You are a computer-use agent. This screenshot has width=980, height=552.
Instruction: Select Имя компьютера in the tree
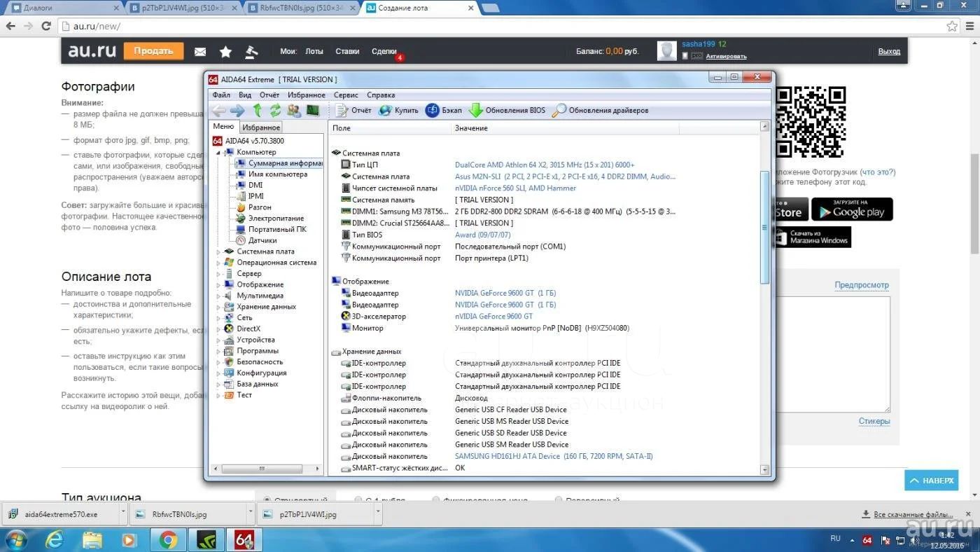tap(278, 174)
